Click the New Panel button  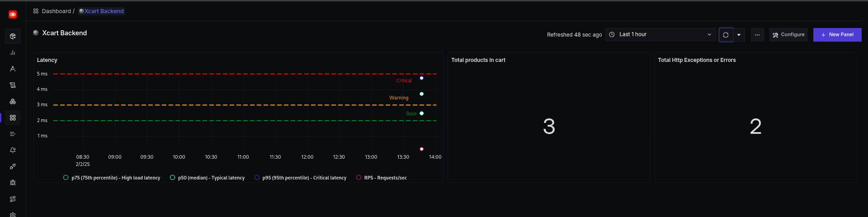pos(837,35)
